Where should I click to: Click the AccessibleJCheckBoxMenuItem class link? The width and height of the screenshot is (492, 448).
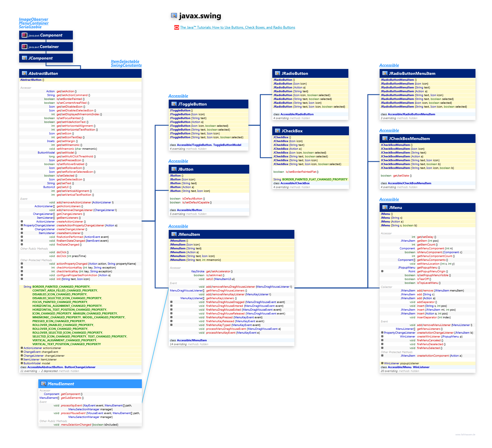pos(409,183)
